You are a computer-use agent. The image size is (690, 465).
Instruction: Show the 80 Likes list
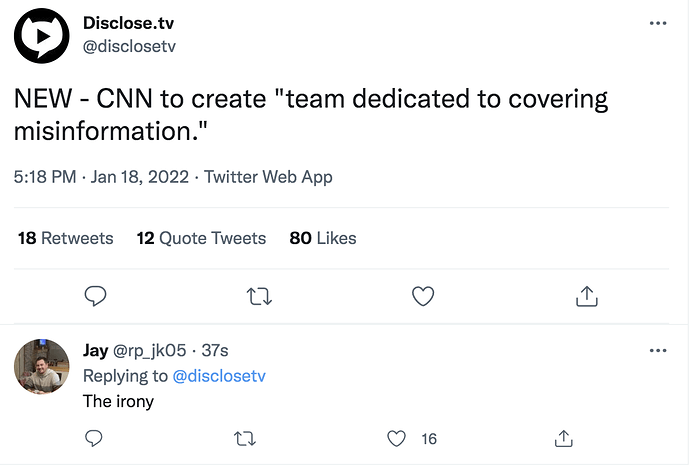323,238
